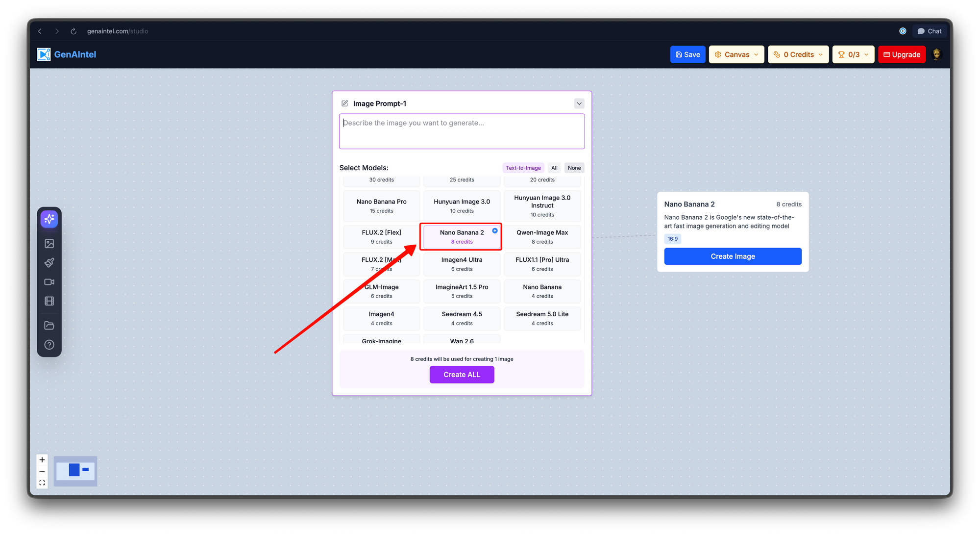
Task: Zoom in the canvas with plus control
Action: coord(42,460)
